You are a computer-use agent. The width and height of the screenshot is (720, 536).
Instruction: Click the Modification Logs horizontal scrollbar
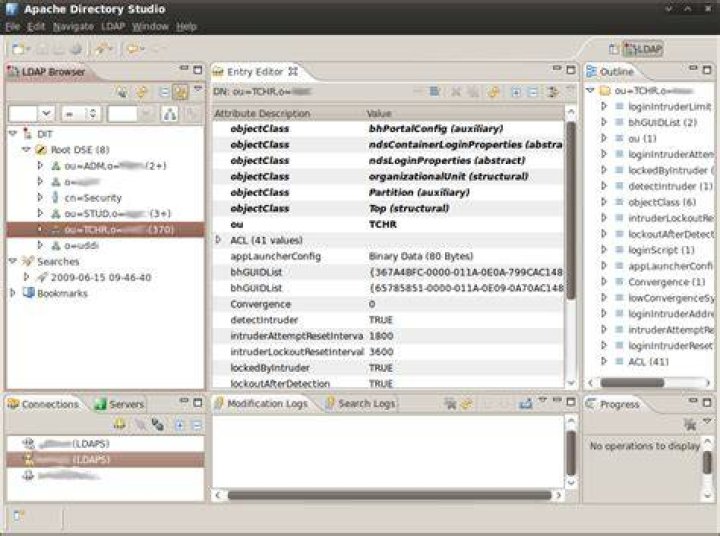(388, 495)
